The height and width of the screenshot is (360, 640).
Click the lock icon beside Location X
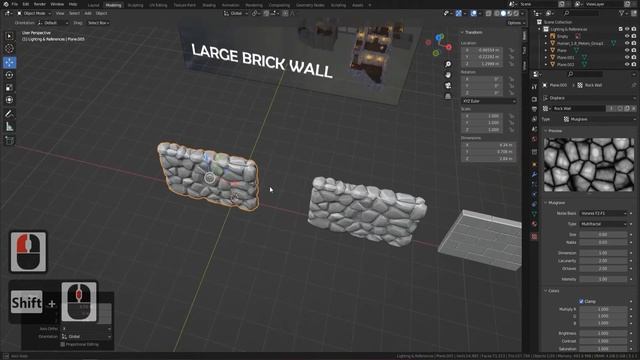[x=511, y=50]
